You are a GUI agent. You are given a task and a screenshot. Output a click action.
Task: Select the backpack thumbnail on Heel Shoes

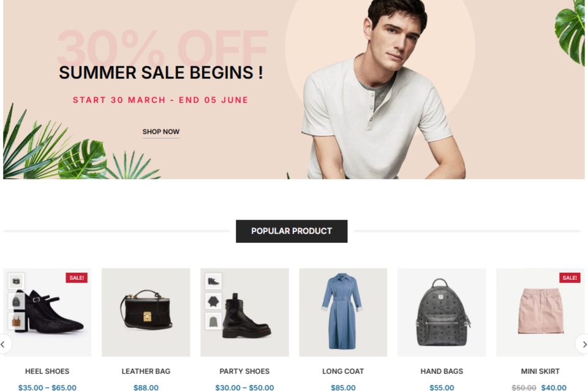tap(17, 301)
